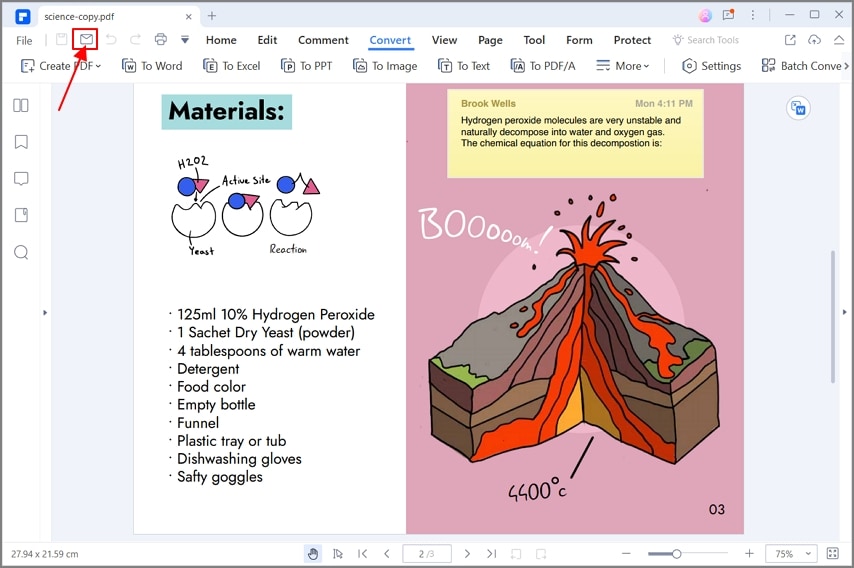Open the search panel magnifier icon
The height and width of the screenshot is (568, 854).
pyautogui.click(x=21, y=252)
